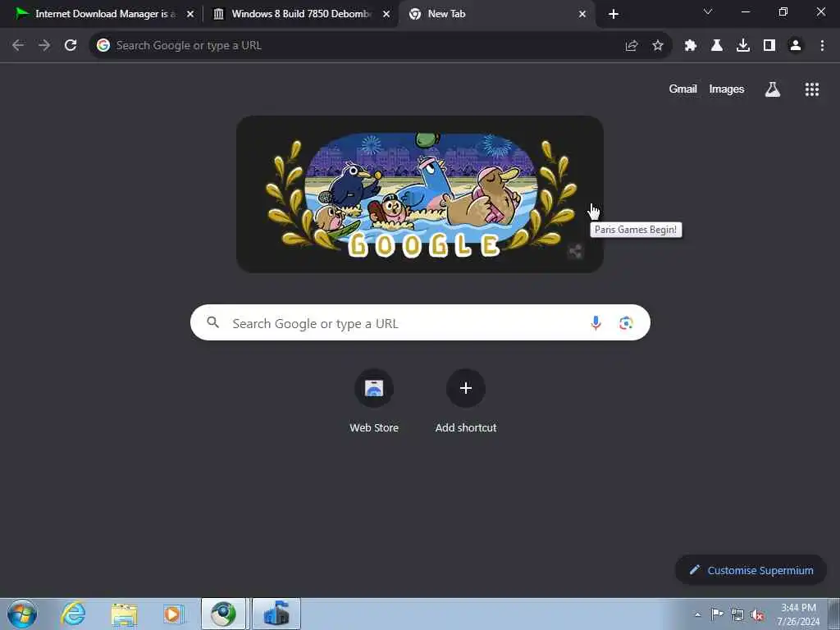Click the browser forward arrow

(x=44, y=46)
